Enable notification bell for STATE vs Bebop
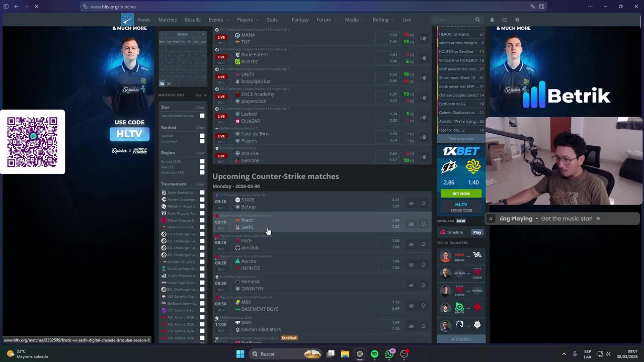The width and height of the screenshot is (644, 362). 423,204
